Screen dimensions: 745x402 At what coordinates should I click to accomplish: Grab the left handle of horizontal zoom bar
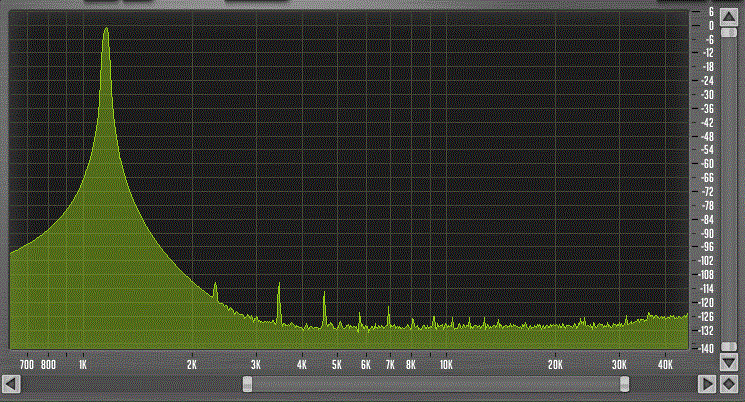point(248,384)
